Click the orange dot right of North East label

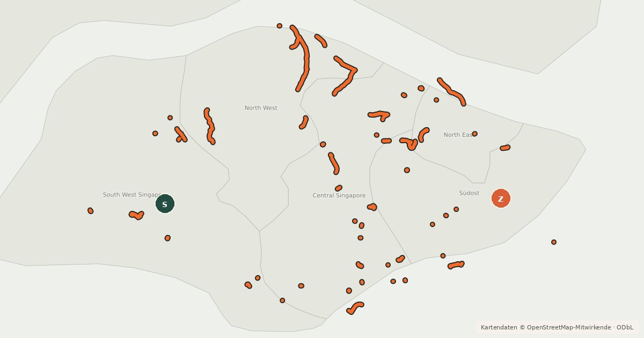(474, 134)
